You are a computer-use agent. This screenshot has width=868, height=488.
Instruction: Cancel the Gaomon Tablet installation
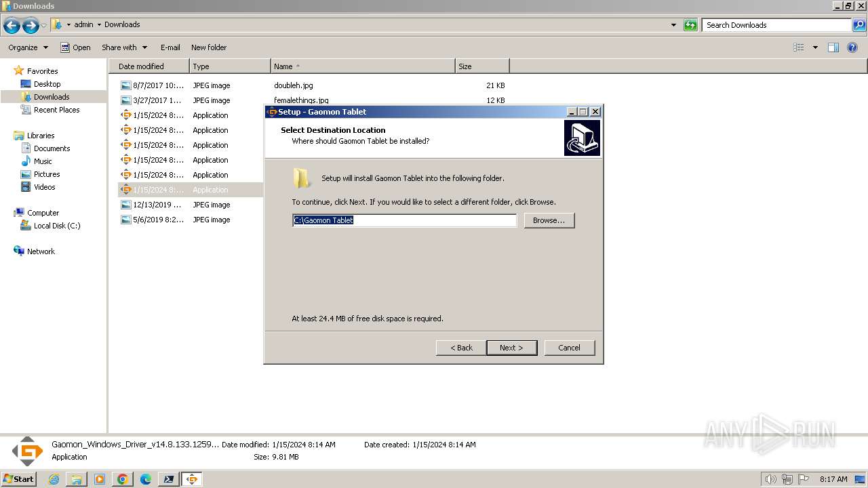[x=569, y=348]
